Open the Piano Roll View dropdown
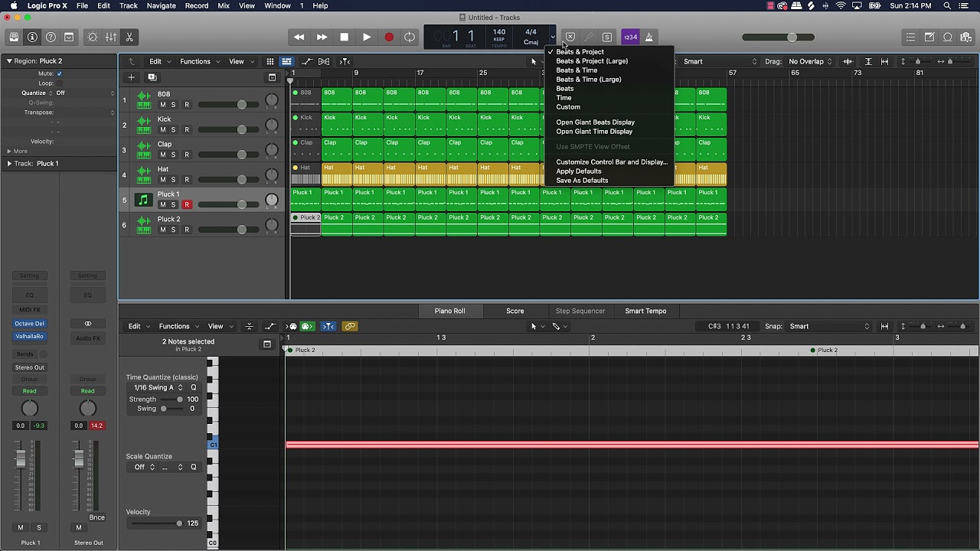The image size is (980, 551). [x=219, y=326]
